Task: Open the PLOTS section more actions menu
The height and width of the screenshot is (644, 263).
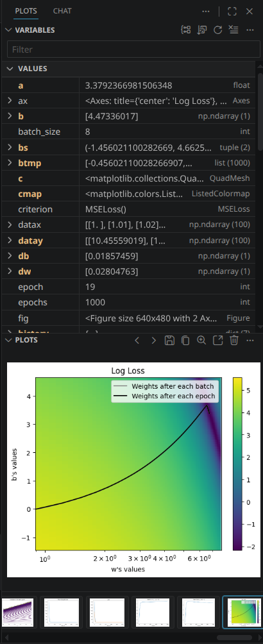Action: point(250,340)
